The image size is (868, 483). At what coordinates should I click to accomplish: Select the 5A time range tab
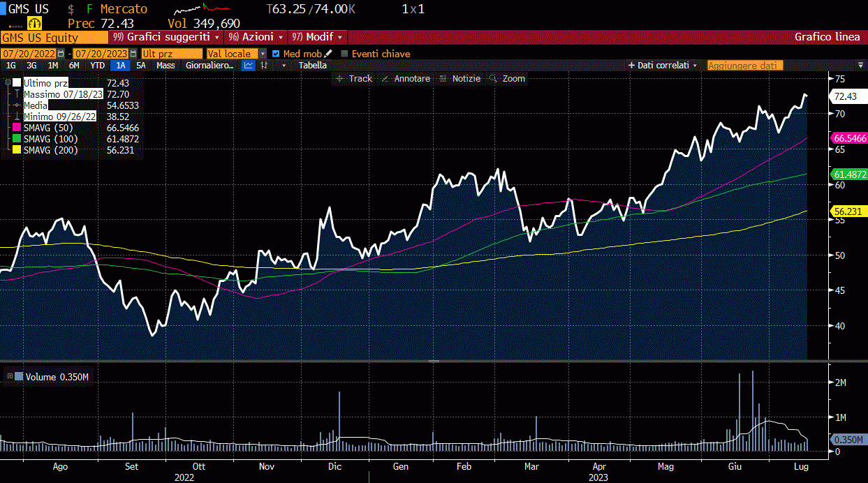[x=141, y=66]
